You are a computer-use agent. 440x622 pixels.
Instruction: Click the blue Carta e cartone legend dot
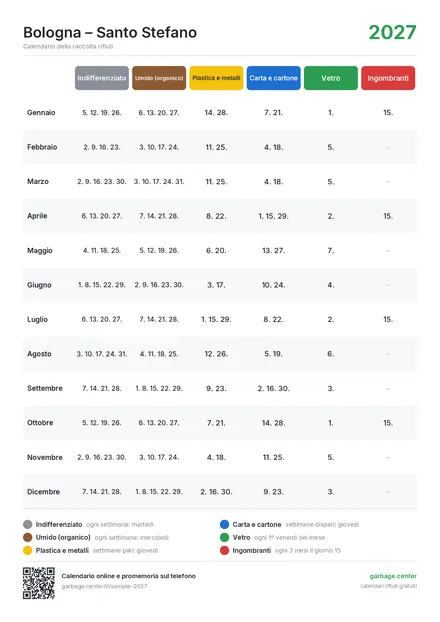(224, 524)
